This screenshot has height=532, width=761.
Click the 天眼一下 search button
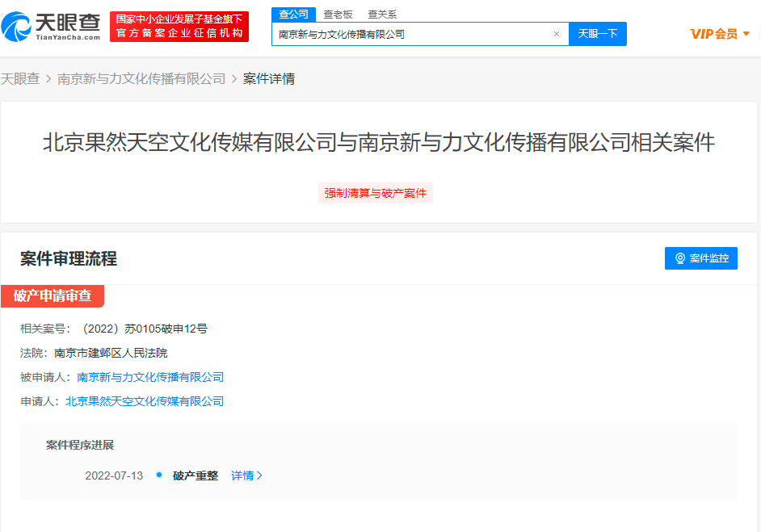[598, 34]
